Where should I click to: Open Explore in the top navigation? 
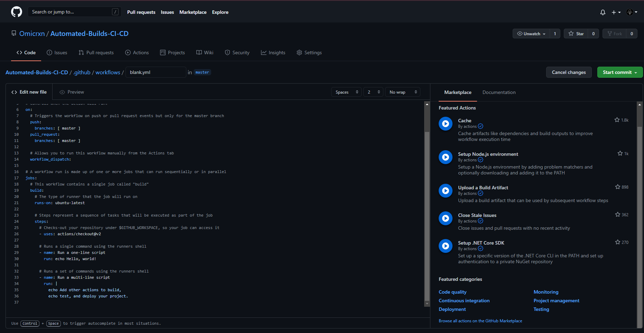pyautogui.click(x=220, y=12)
